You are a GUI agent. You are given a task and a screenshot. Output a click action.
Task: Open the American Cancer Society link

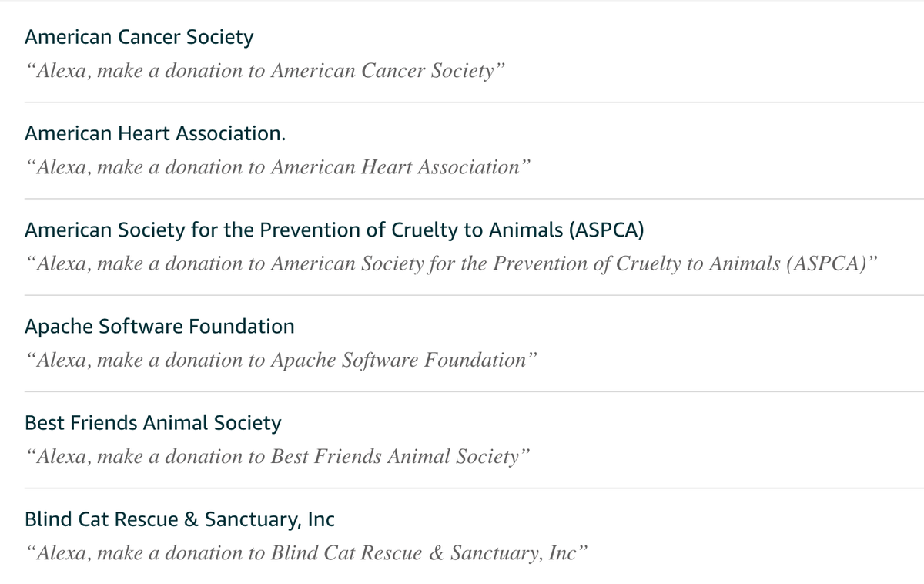click(139, 37)
